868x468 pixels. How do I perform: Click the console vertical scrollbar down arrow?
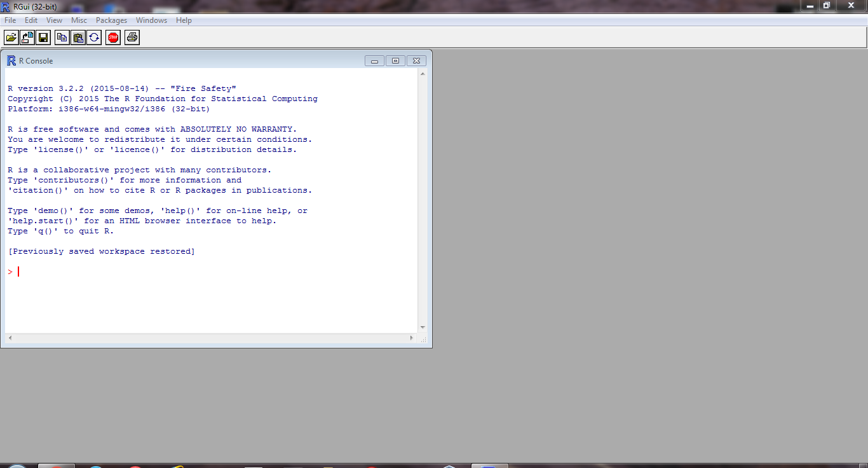coord(423,327)
